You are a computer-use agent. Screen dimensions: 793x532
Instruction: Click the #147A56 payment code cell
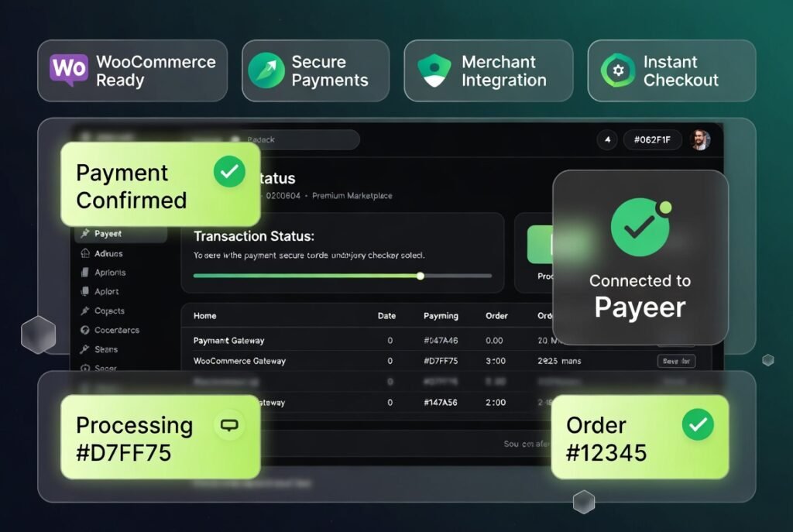click(441, 403)
